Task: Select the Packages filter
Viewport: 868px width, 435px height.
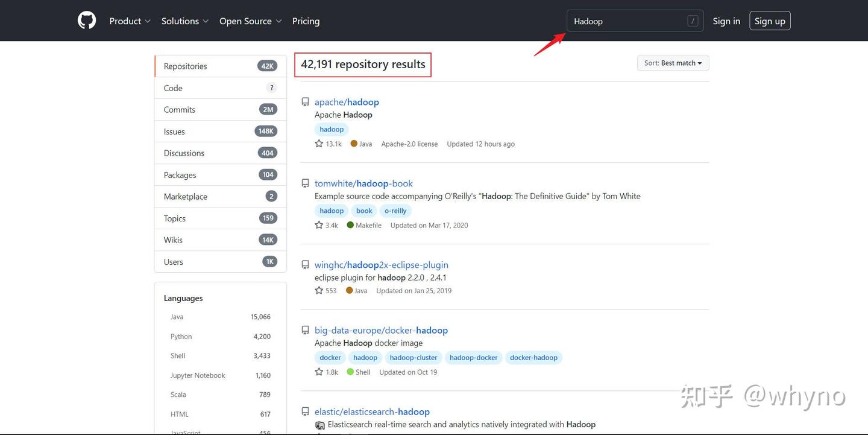Action: pos(221,175)
